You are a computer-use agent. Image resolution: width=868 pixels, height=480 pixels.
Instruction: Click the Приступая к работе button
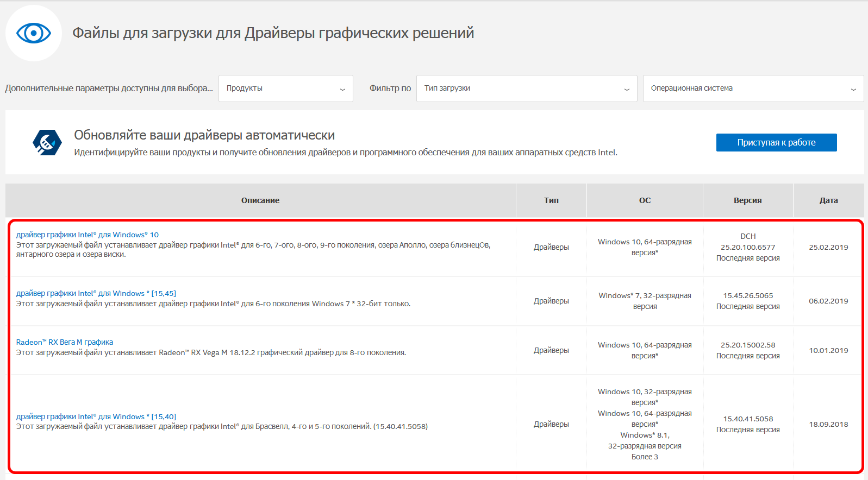pyautogui.click(x=776, y=142)
